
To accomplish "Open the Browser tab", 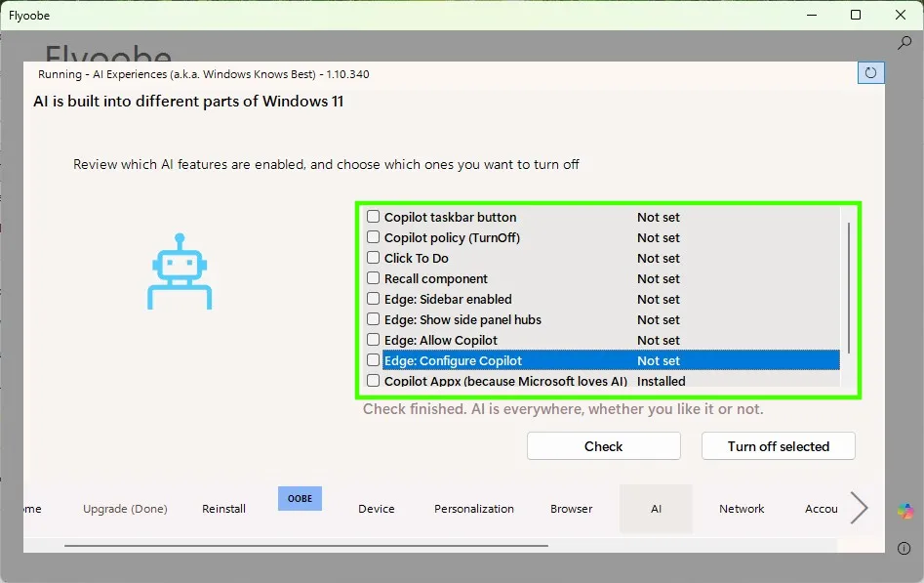I will tap(571, 508).
